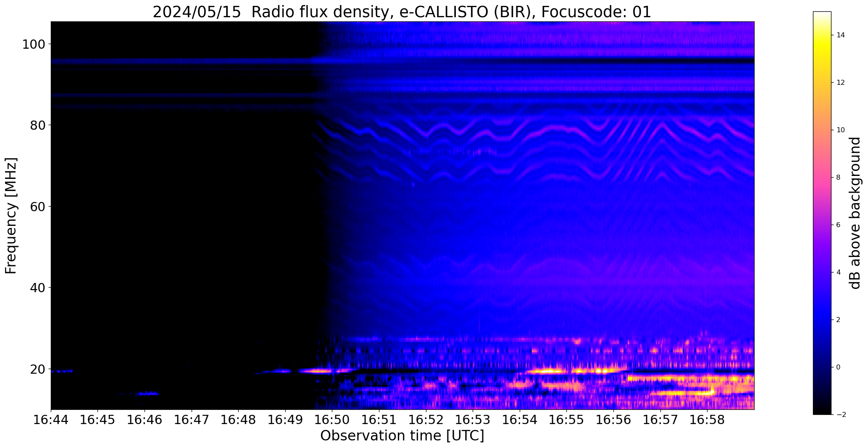Click the 60 MHz frequency tick label
This screenshot has width=868, height=448.
37,206
